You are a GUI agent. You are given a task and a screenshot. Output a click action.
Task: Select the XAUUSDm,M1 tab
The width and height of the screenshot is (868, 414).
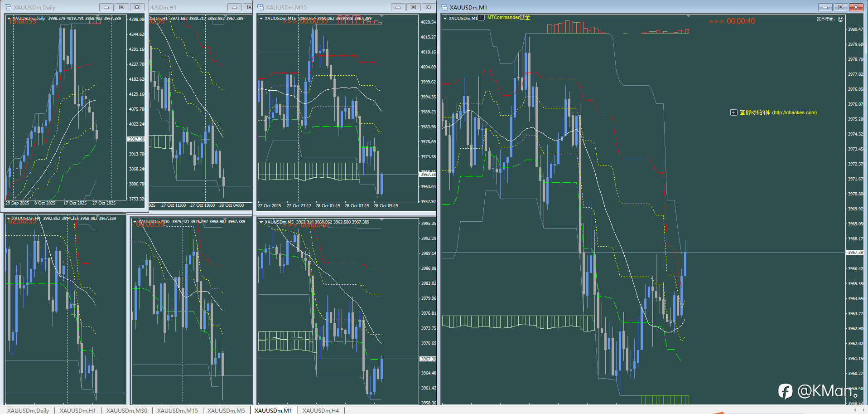[273, 410]
